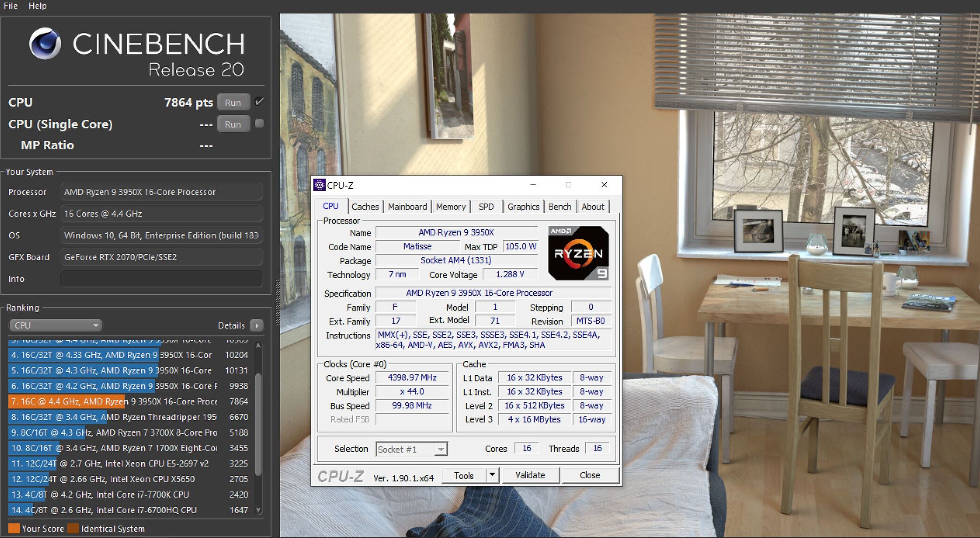Toggle the CPU (Single Core) test checkbox
Screen dimensions: 980x538
pos(259,123)
